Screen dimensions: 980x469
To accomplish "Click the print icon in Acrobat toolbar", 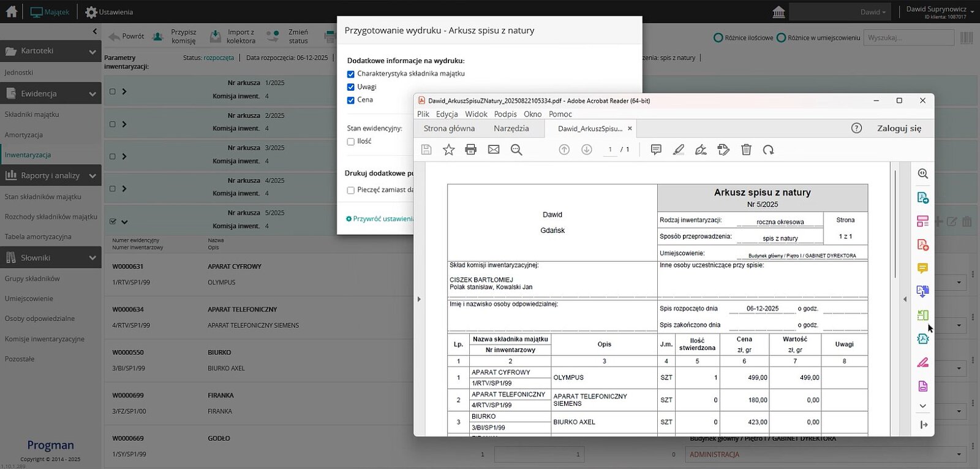I will [470, 150].
